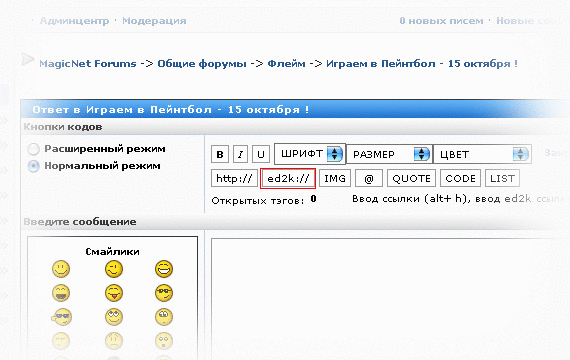
Task: Click the bold B formatting button
Action: click(220, 154)
